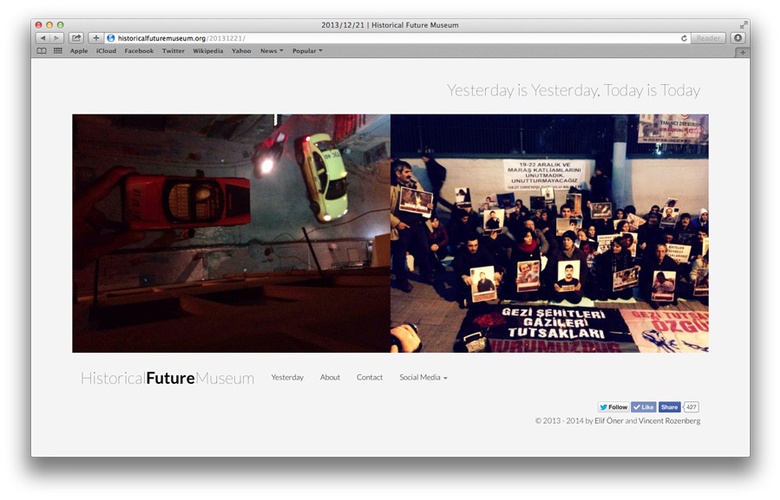Viewport: 780px width, 500px height.
Task: Open the Contact page link
Action: click(370, 378)
